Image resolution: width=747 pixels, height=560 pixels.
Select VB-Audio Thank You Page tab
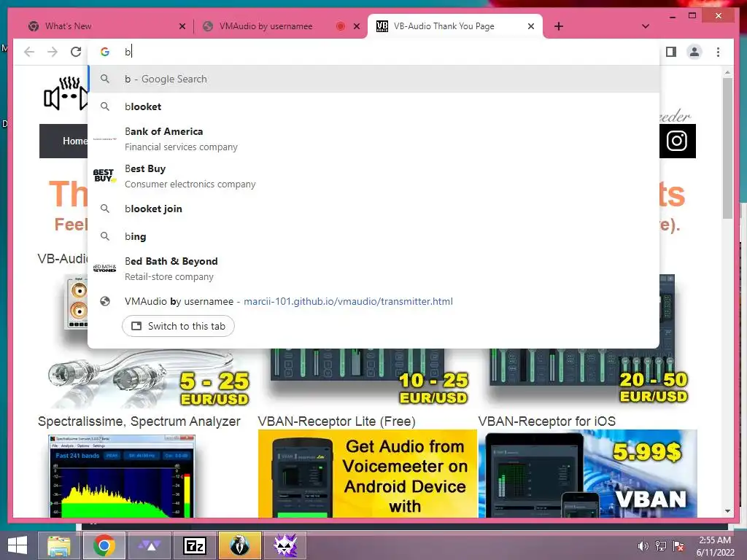click(455, 26)
